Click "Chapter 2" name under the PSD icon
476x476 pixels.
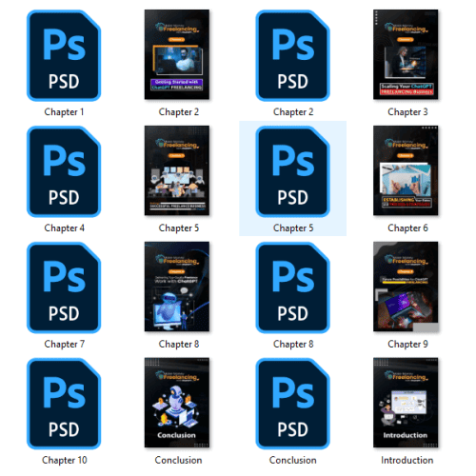click(293, 112)
